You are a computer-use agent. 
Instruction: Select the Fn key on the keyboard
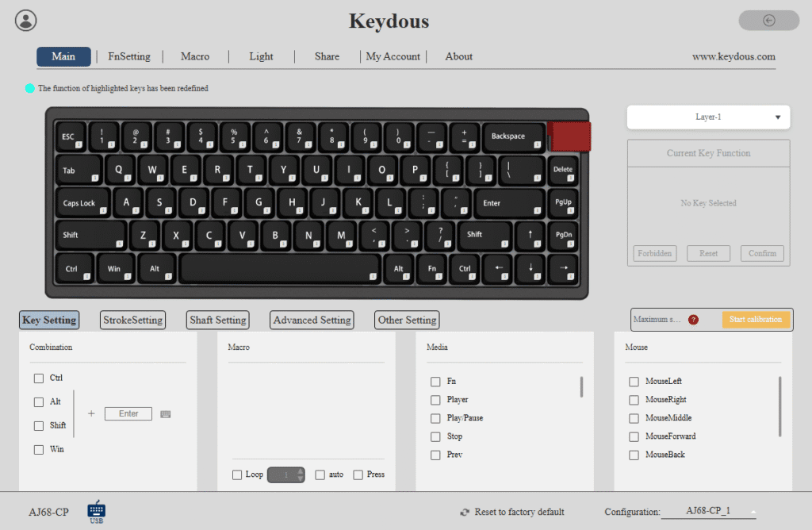pos(431,268)
